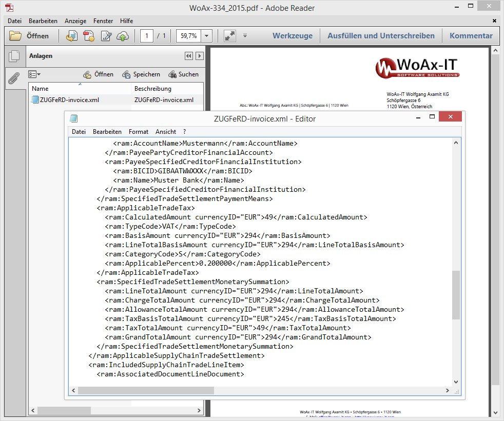Click the binoculars Suchen attachment button
Image resolution: width=504 pixels, height=421 pixels.
(183, 74)
